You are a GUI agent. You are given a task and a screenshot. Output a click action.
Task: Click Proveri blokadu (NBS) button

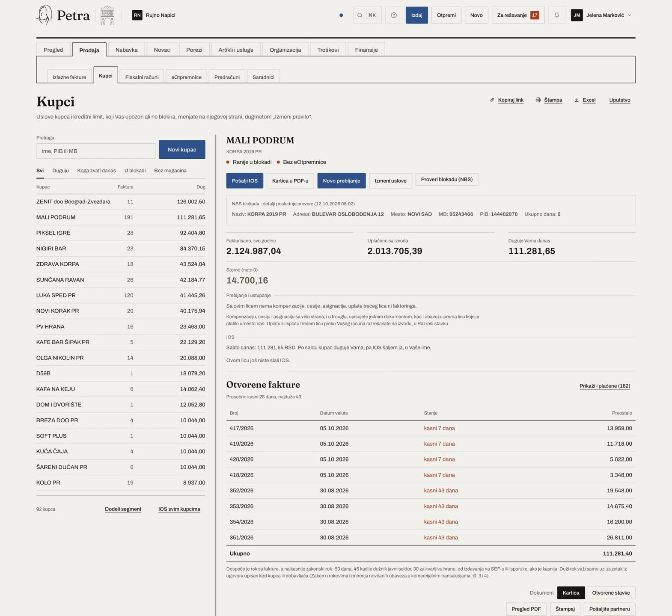(x=446, y=180)
